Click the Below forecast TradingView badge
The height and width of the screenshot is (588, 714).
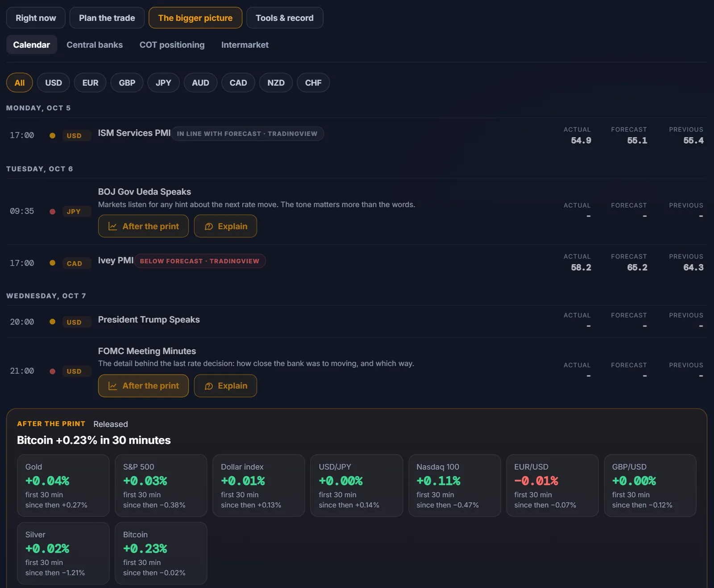point(199,261)
